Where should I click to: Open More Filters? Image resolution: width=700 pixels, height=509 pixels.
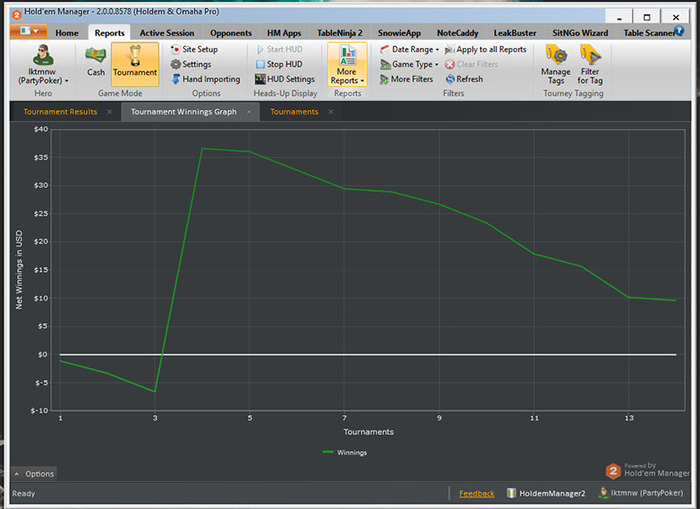[406, 79]
